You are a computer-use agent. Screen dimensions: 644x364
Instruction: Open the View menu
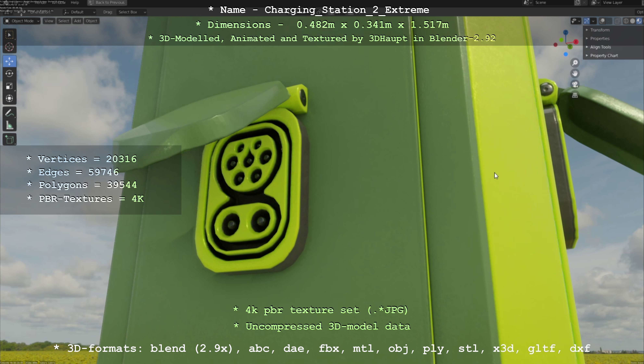tap(49, 21)
